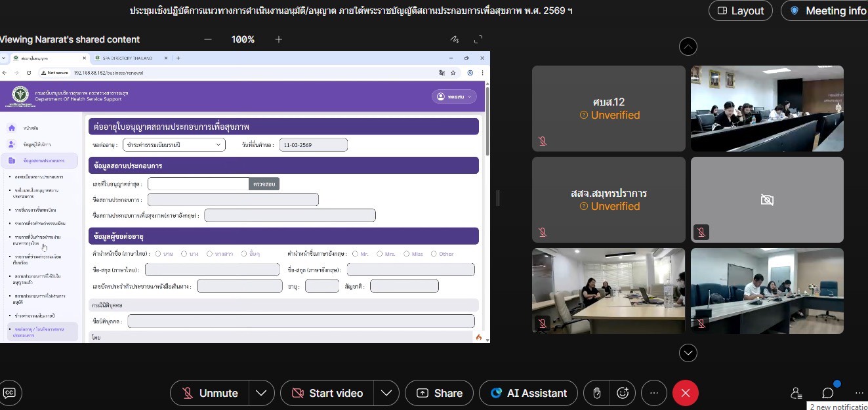Open the chat panel icon

[828, 393]
